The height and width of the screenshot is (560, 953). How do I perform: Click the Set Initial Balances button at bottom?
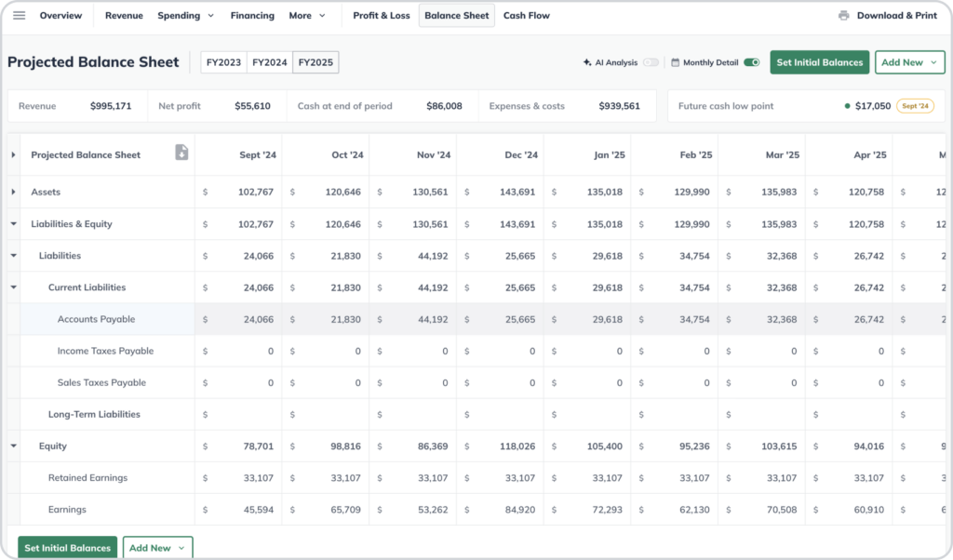pos(66,547)
